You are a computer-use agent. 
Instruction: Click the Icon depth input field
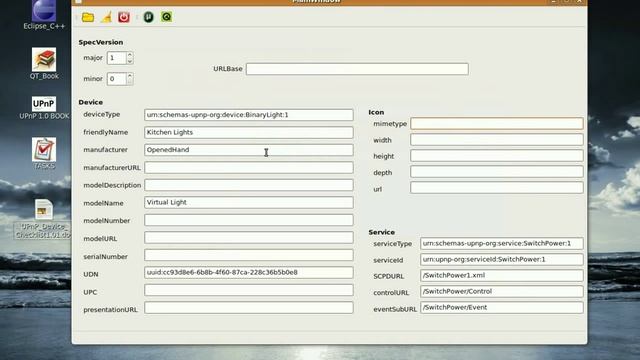[x=497, y=171]
